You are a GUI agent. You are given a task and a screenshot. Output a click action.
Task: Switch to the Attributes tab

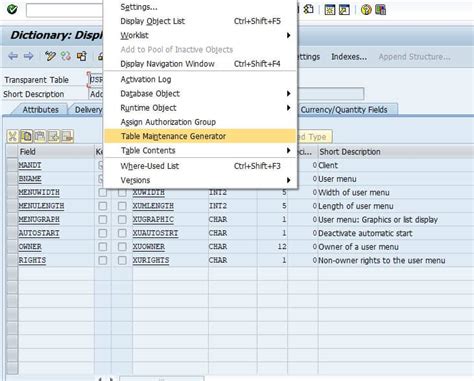[x=40, y=110]
